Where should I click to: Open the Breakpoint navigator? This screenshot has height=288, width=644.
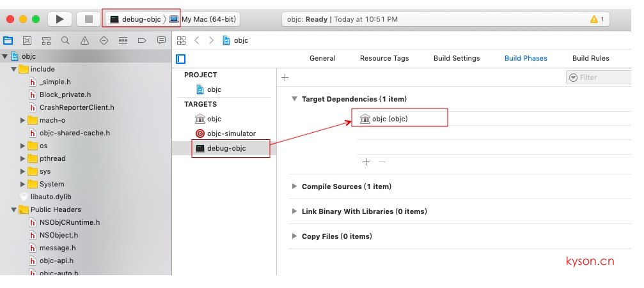click(x=142, y=41)
